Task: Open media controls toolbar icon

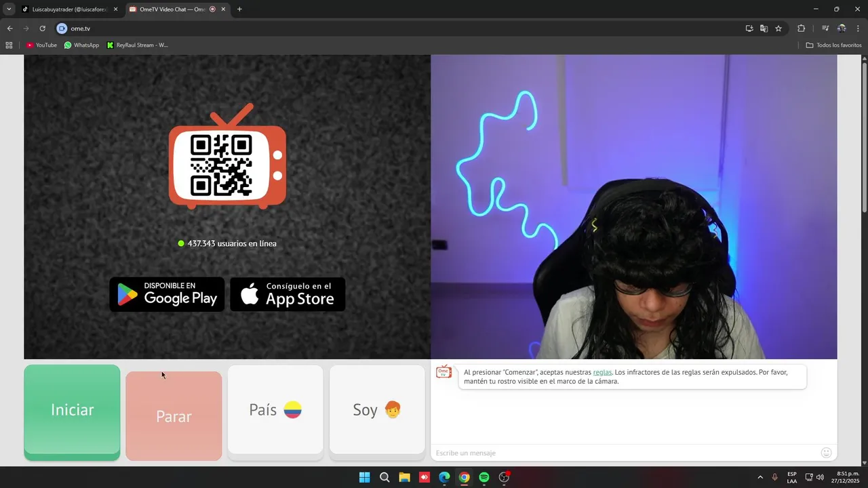Action: click(x=825, y=28)
